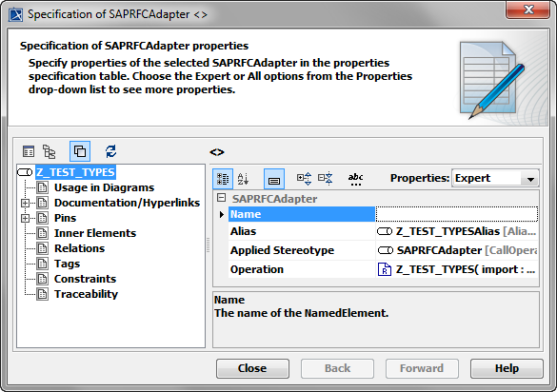This screenshot has height=392, width=557.
Task: Click the expand all properties icon
Action: (x=305, y=179)
